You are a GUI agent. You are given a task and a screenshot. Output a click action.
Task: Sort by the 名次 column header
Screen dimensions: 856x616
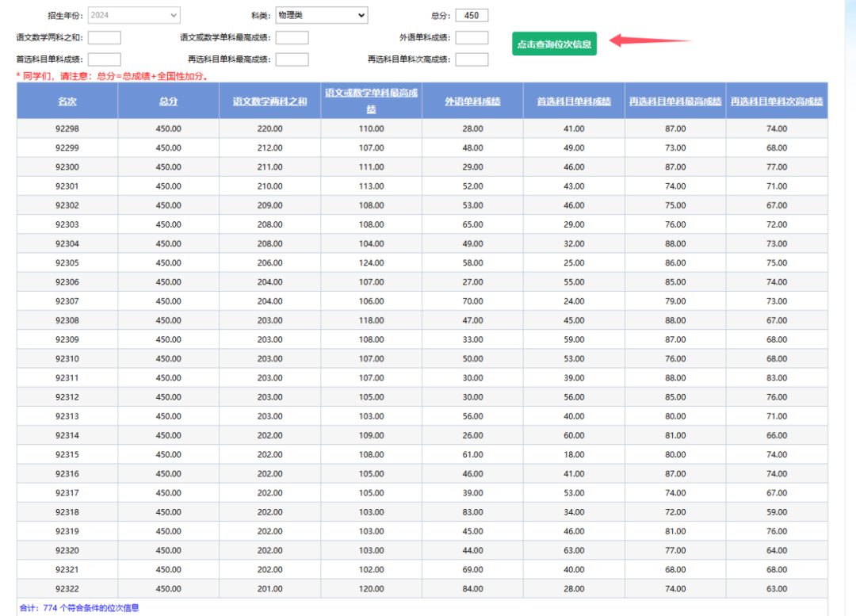pyautogui.click(x=67, y=101)
